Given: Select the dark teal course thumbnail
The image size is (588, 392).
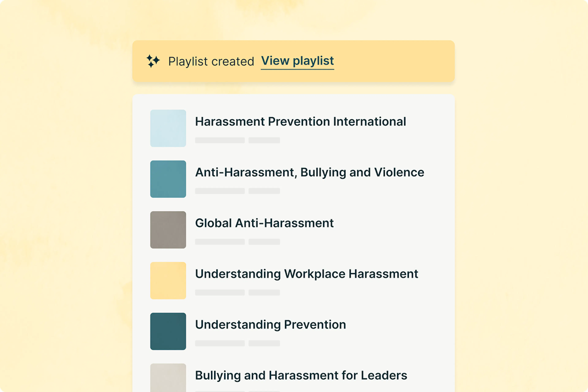Looking at the screenshot, I should 168,331.
